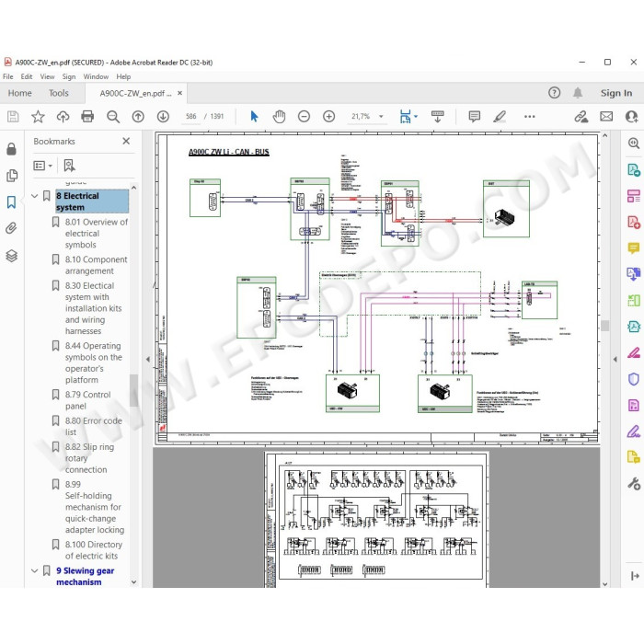The image size is (644, 644).
Task: Switch to the Home tab
Action: tap(19, 93)
